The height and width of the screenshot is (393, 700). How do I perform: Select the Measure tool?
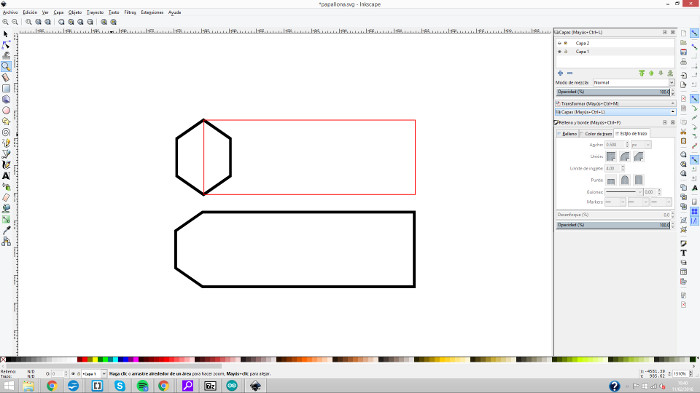(x=6, y=78)
